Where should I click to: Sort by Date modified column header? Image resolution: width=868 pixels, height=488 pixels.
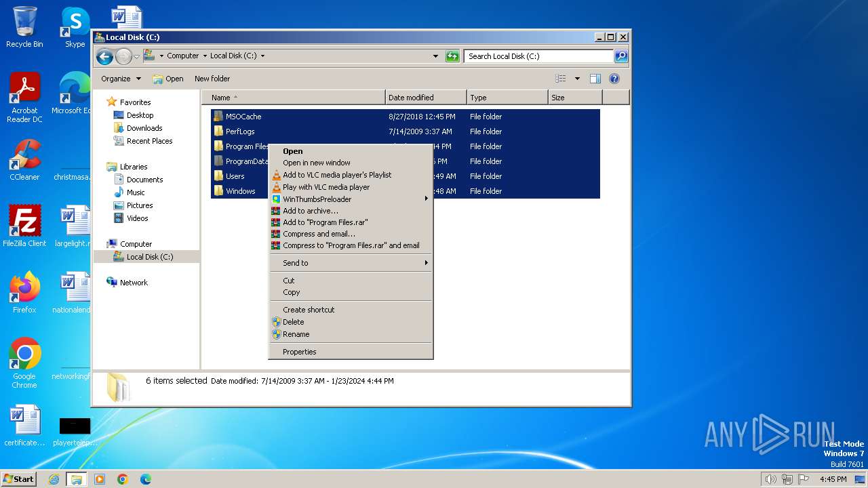(426, 98)
